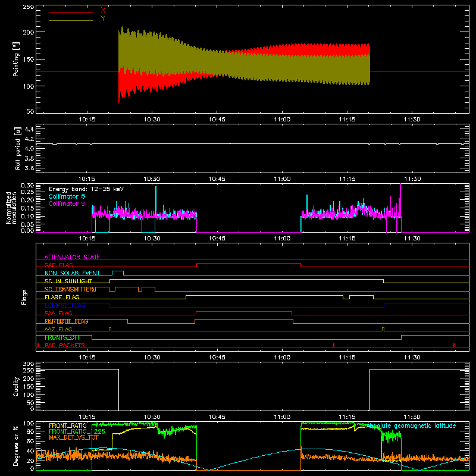Click the 200 tick on Pointing axis
Screen dimensions: 476x476
click(29, 32)
